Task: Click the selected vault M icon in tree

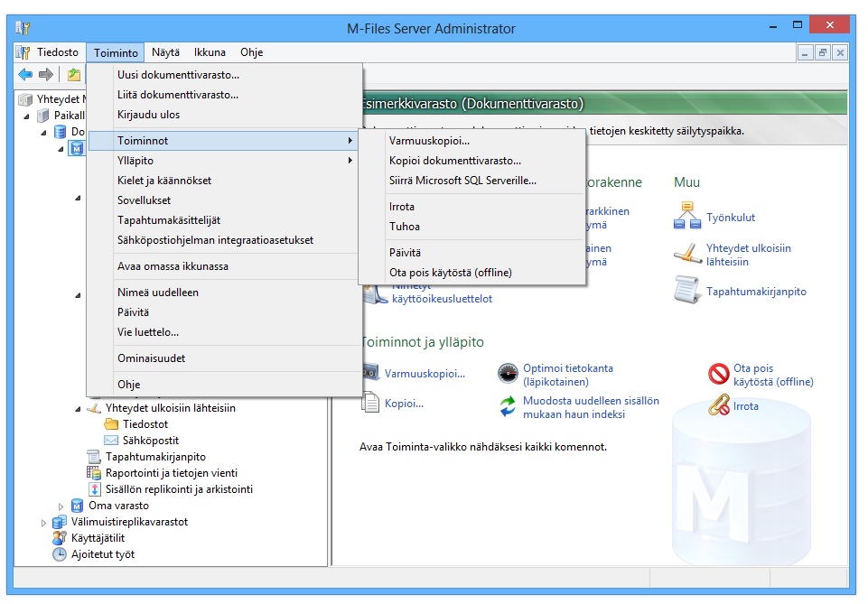Action: (x=77, y=148)
